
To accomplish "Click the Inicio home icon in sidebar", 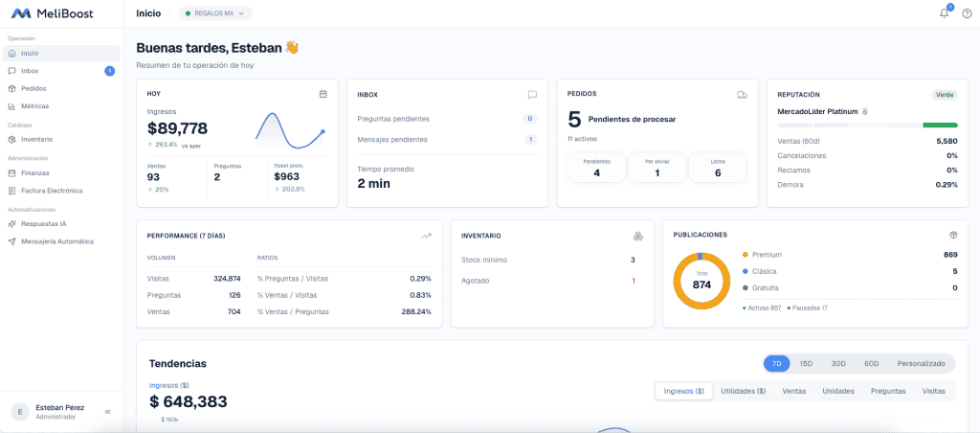I will pyautogui.click(x=11, y=54).
